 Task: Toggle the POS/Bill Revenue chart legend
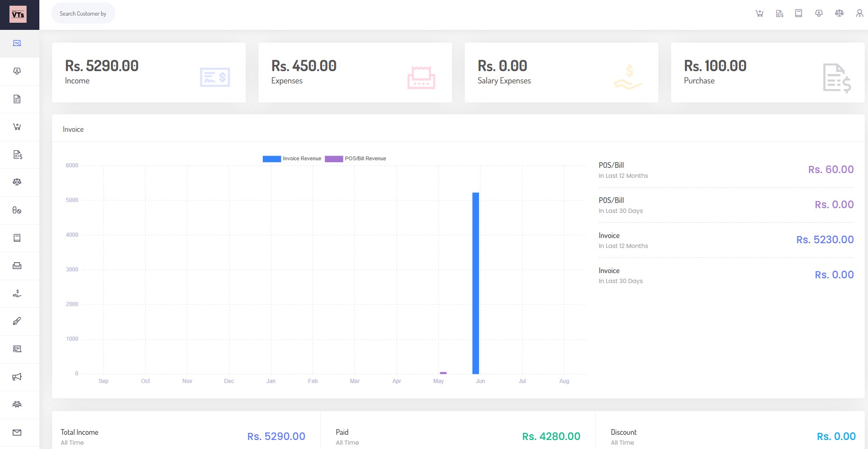(x=355, y=158)
